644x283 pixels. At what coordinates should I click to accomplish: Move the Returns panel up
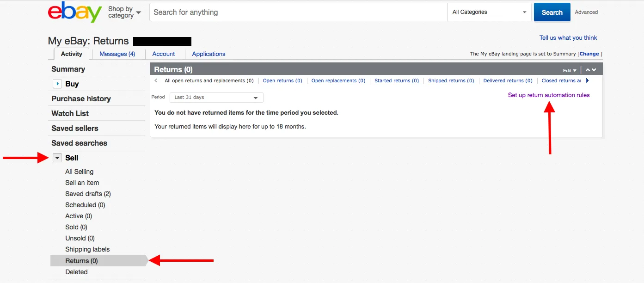(588, 70)
